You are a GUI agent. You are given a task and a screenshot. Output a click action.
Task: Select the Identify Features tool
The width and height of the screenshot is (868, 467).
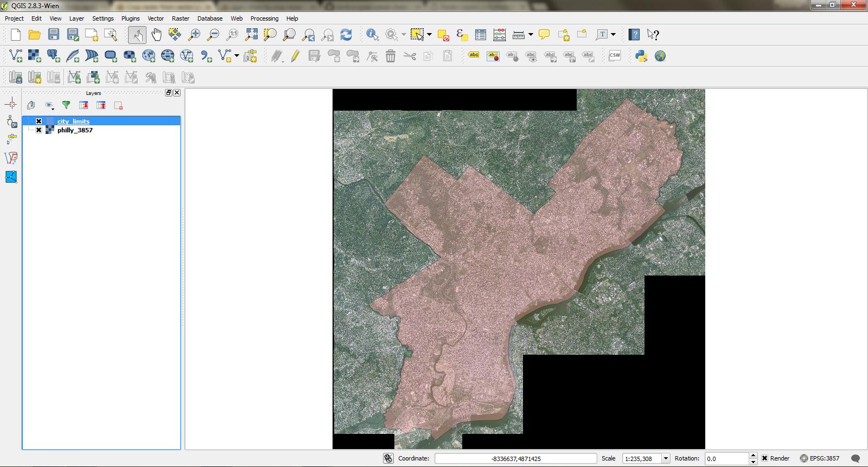tap(373, 35)
